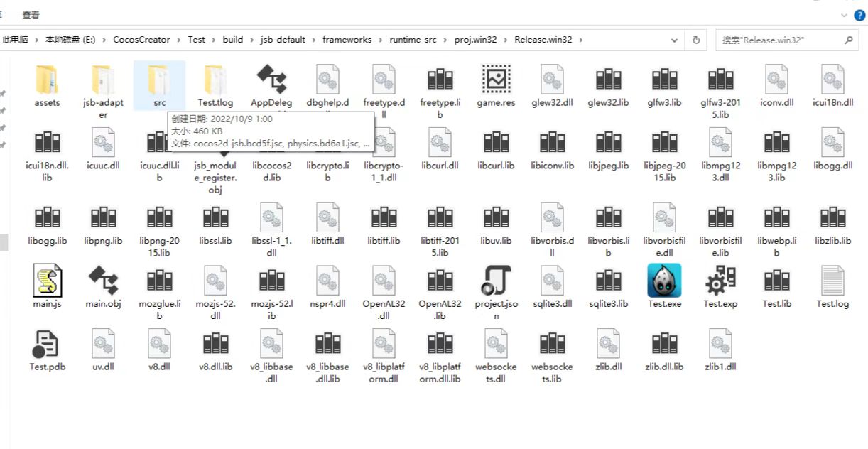Select the websockets.dll file
The width and height of the screenshot is (868, 449).
pyautogui.click(x=497, y=356)
